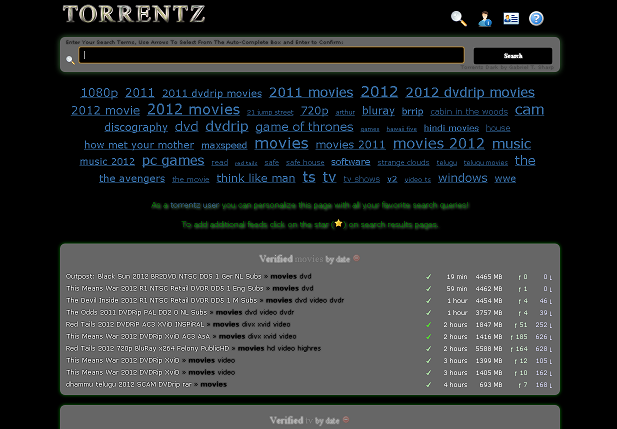Click the small magnifier beside the search field
The width and height of the screenshot is (617, 429).
(70, 60)
